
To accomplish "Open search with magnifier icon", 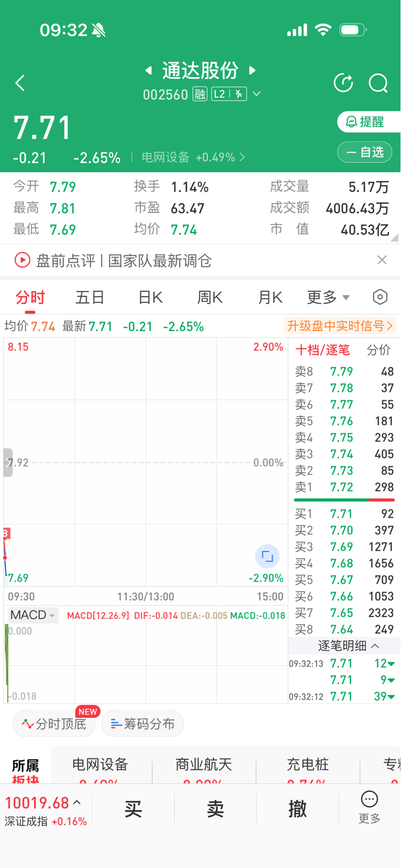I will pyautogui.click(x=378, y=83).
